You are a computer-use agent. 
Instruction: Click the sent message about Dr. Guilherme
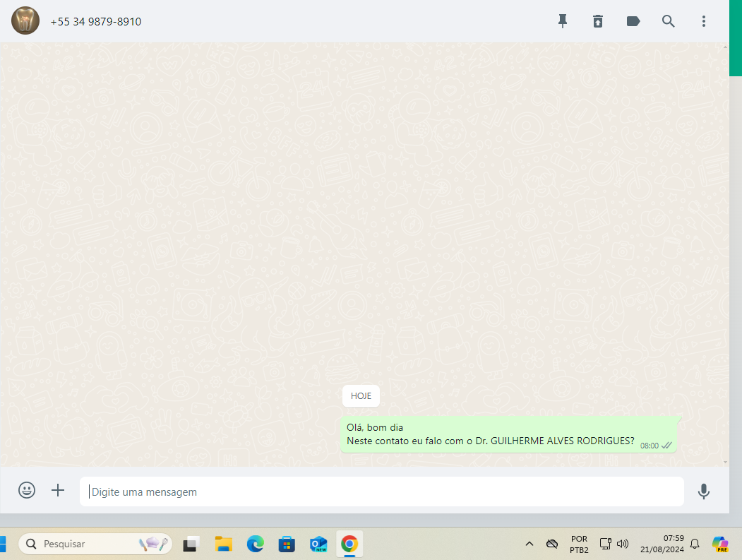(x=491, y=434)
